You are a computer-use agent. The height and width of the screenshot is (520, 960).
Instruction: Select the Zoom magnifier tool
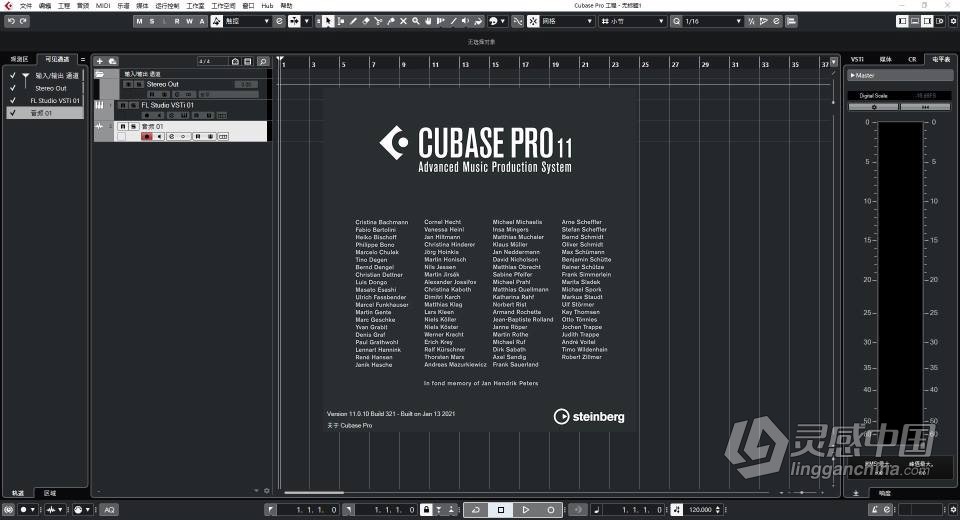point(416,21)
